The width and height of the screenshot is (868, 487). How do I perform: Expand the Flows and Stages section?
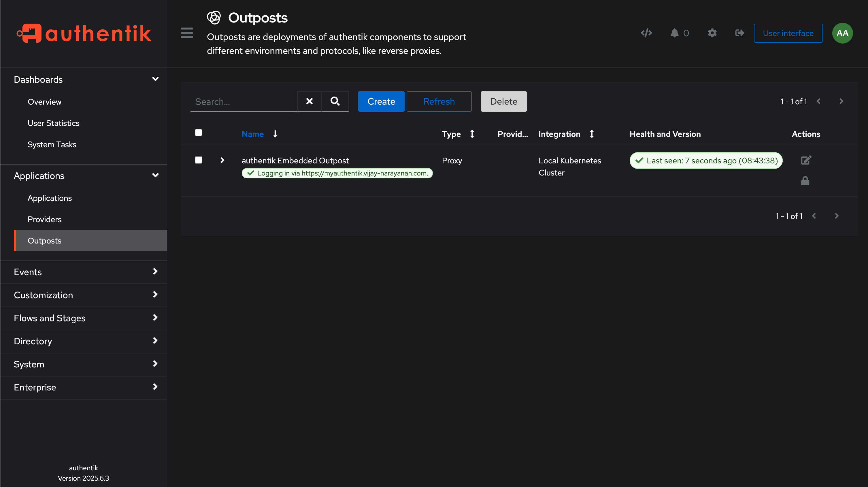click(84, 318)
